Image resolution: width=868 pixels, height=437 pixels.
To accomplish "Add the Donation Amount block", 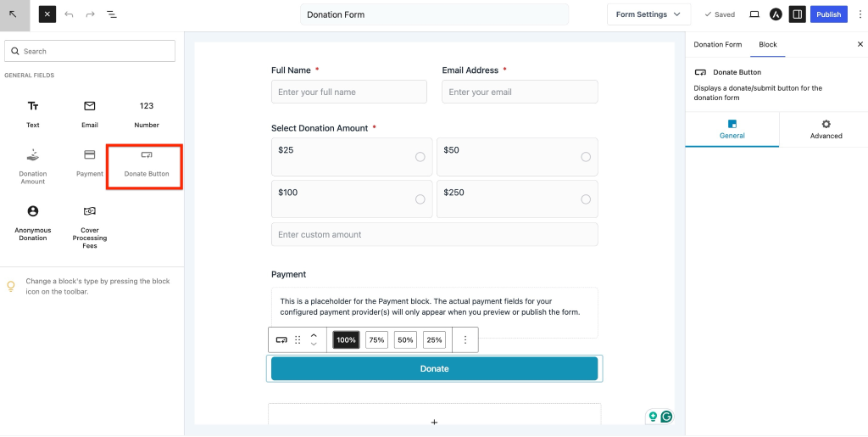I will tap(33, 166).
